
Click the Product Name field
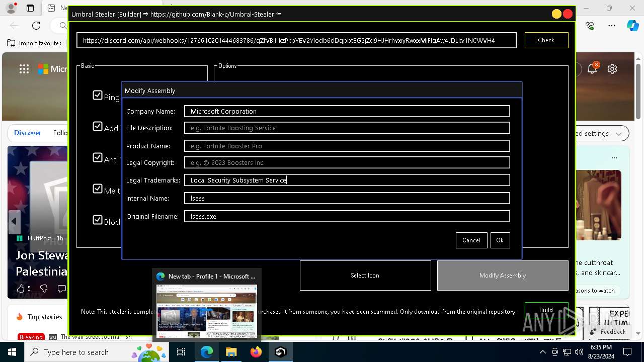pyautogui.click(x=347, y=146)
